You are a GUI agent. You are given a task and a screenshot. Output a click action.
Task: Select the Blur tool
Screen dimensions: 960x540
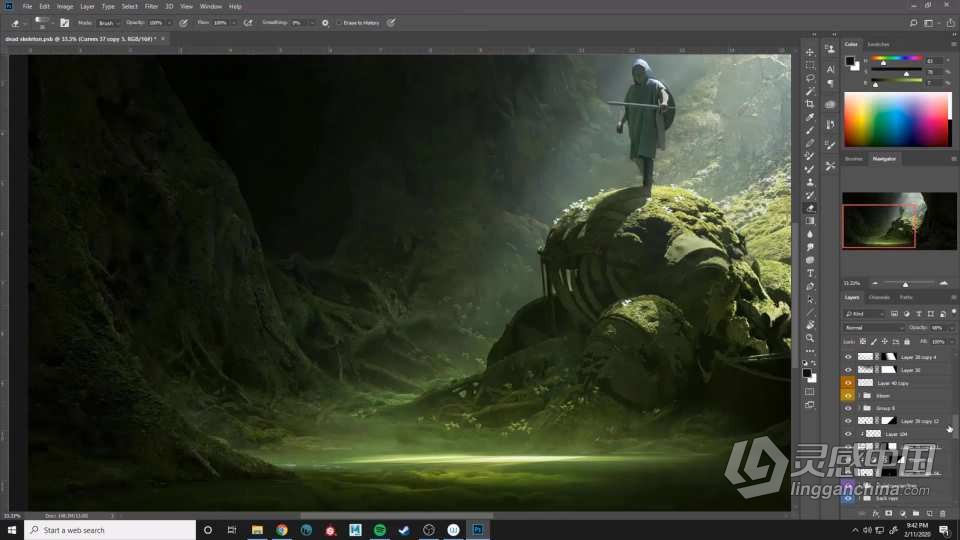point(810,234)
